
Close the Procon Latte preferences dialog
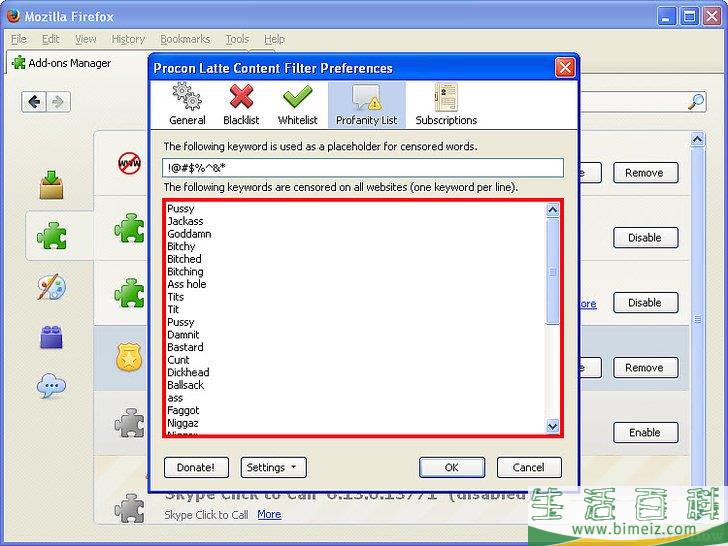(x=565, y=68)
